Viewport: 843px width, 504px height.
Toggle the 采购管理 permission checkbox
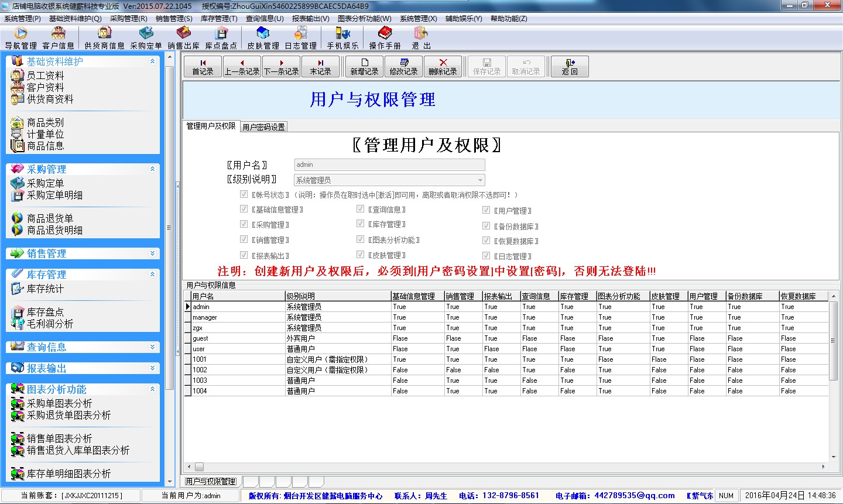(244, 224)
